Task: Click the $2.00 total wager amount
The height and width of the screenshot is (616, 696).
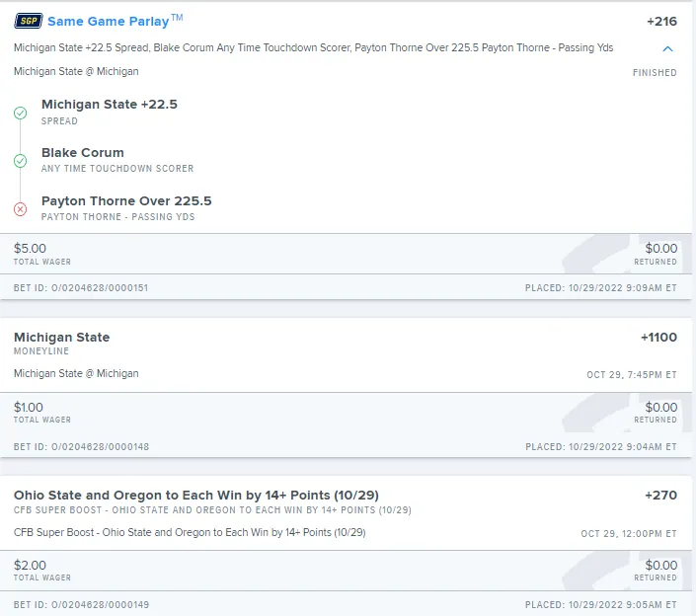Action: (x=30, y=566)
